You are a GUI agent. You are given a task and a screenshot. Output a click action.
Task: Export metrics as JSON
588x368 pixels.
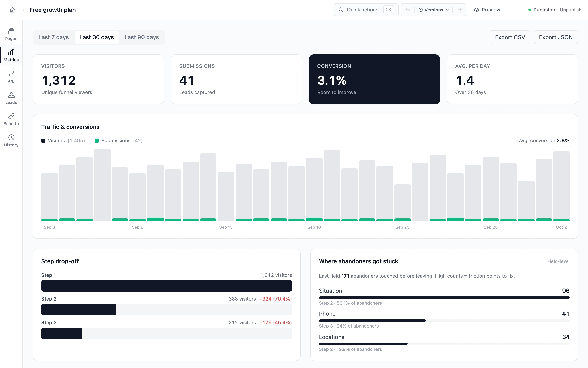point(556,37)
